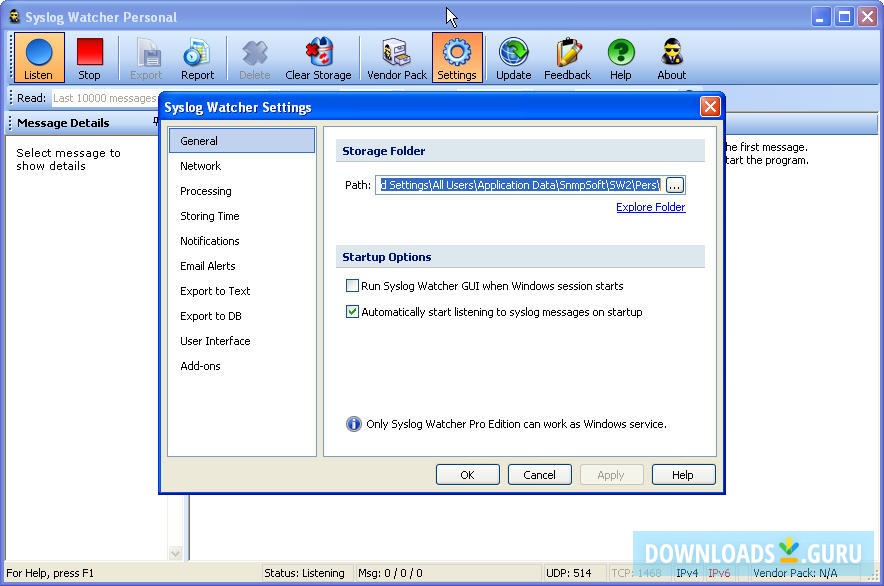Click the Clear Storage toolbar icon
The height and width of the screenshot is (586, 884).
click(x=318, y=57)
